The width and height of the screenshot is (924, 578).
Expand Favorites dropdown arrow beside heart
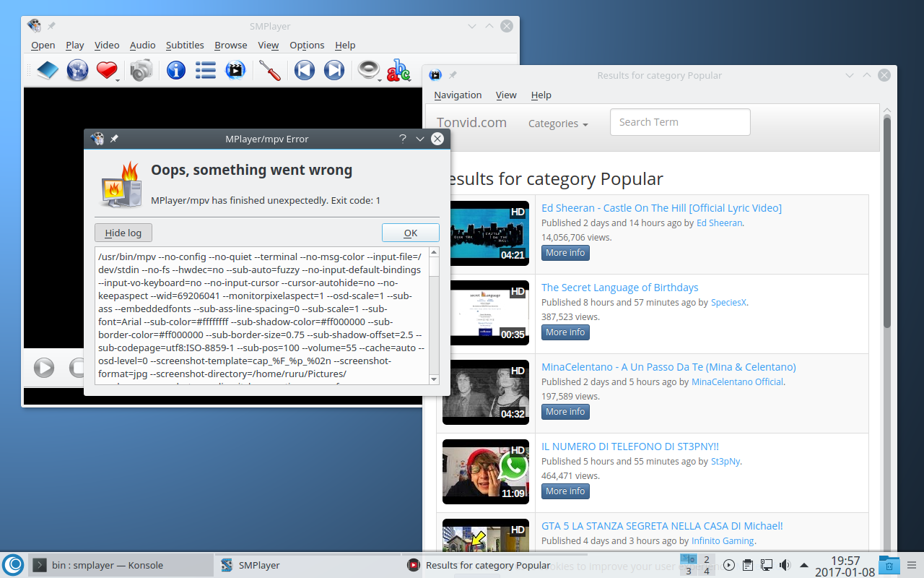point(117,79)
